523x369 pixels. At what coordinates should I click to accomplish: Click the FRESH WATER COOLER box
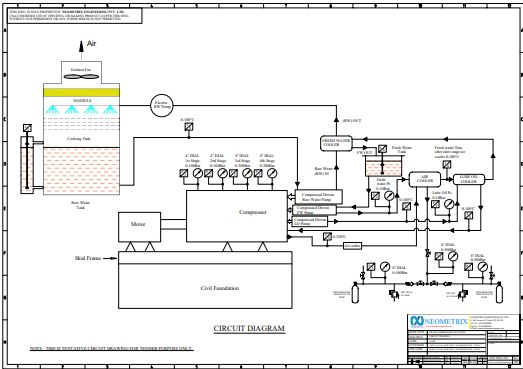[x=336, y=143]
